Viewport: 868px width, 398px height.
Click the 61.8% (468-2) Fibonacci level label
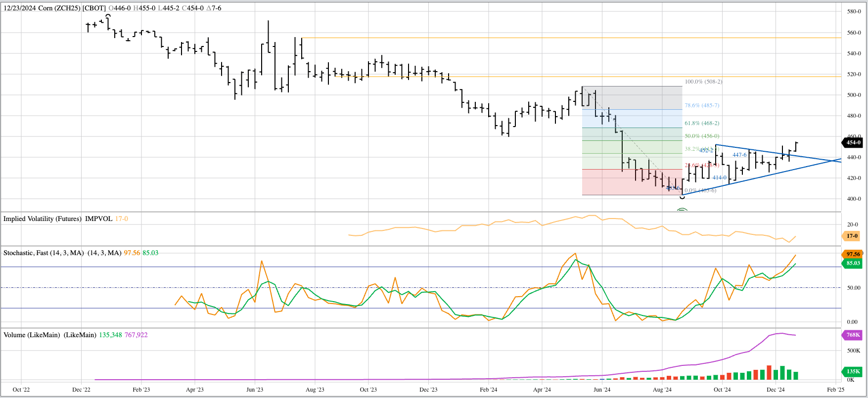click(702, 123)
